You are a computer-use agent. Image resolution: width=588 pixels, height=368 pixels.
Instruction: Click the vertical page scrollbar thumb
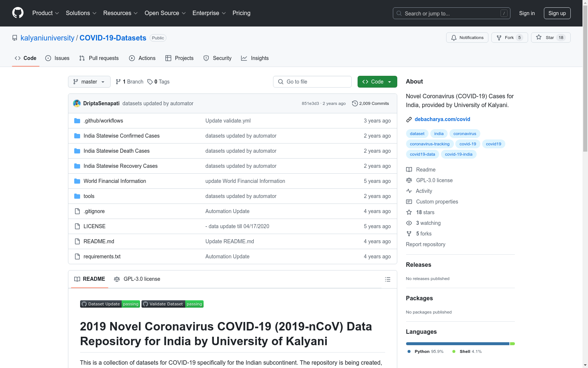pos(585,78)
